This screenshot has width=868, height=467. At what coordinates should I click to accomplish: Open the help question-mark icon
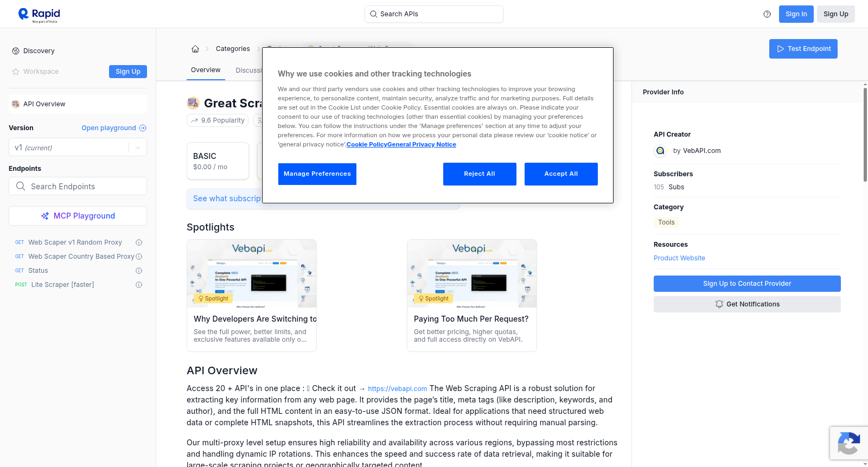[767, 14]
